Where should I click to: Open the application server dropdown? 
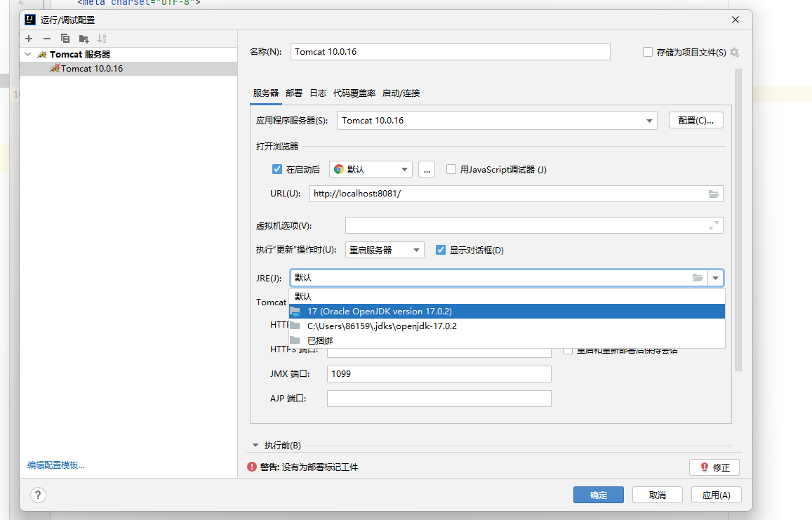pos(649,121)
